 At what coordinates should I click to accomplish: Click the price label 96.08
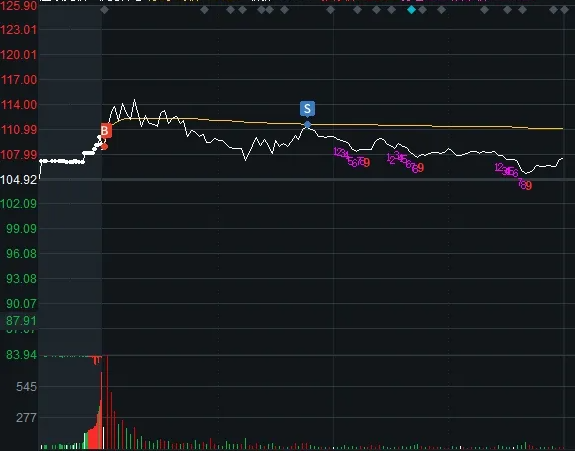click(22, 253)
